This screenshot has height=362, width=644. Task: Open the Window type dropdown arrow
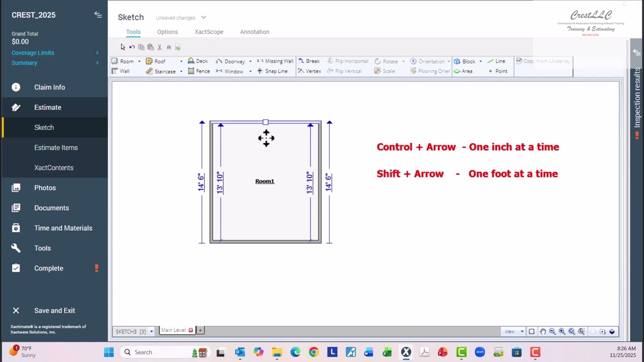coord(250,71)
